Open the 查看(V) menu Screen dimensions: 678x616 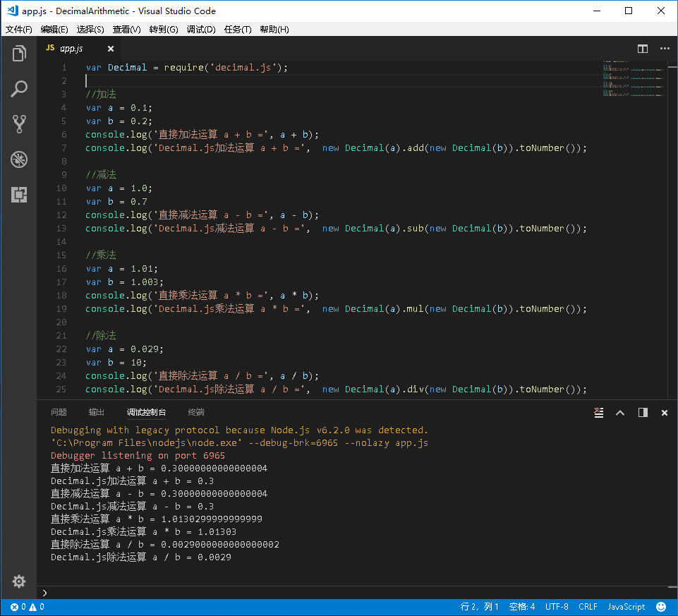point(127,30)
